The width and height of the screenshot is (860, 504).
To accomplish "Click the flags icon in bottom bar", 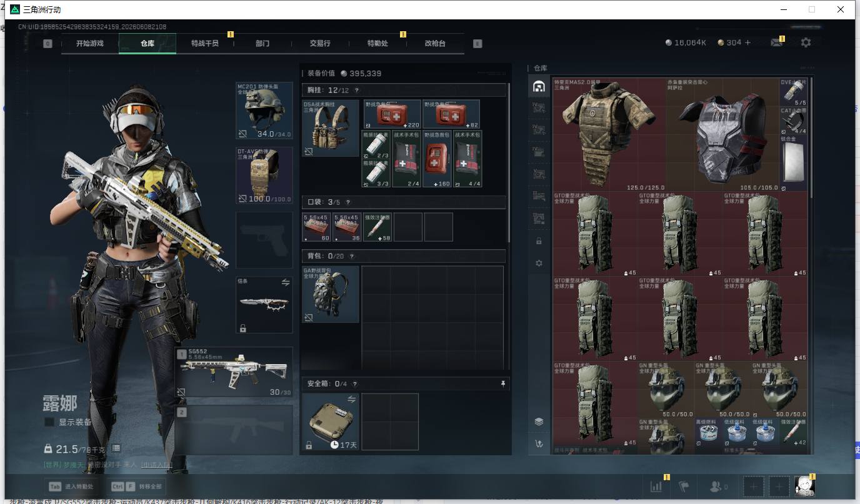I will tap(683, 487).
